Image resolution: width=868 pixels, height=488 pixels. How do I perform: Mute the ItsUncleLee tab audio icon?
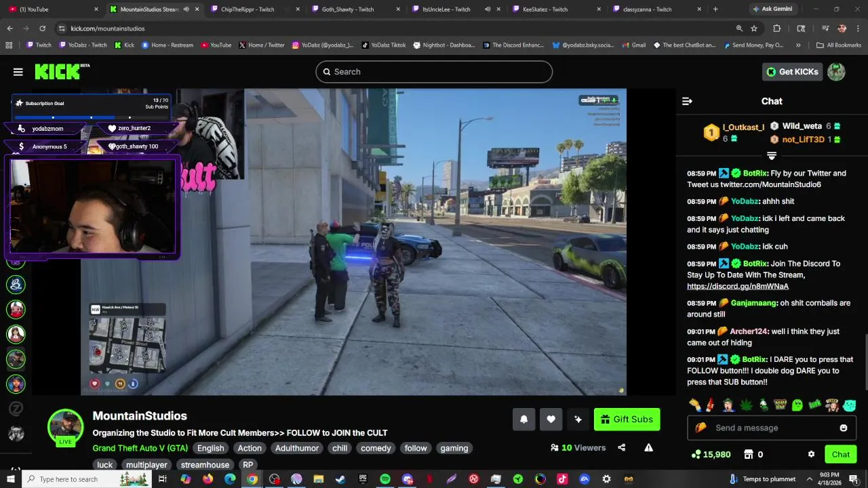[488, 9]
